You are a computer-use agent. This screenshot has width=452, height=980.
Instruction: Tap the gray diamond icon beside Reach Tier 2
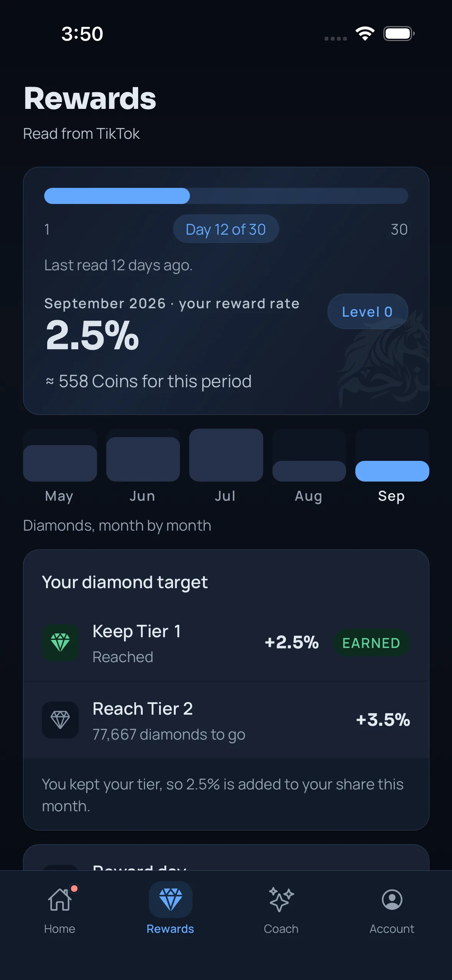pos(60,720)
